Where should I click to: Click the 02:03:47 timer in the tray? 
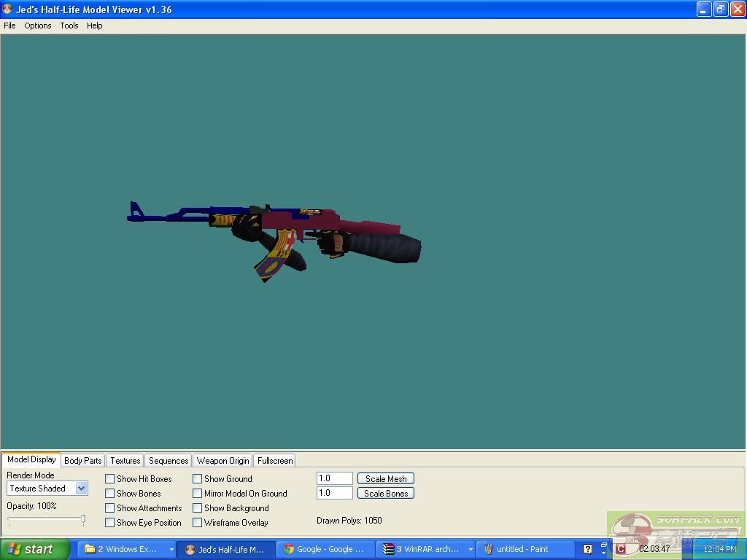click(x=654, y=549)
